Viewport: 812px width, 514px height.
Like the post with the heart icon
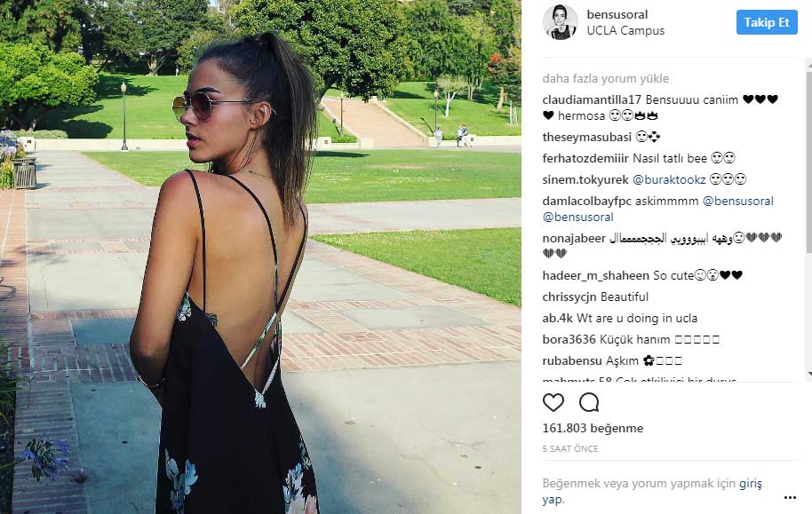coord(553,402)
